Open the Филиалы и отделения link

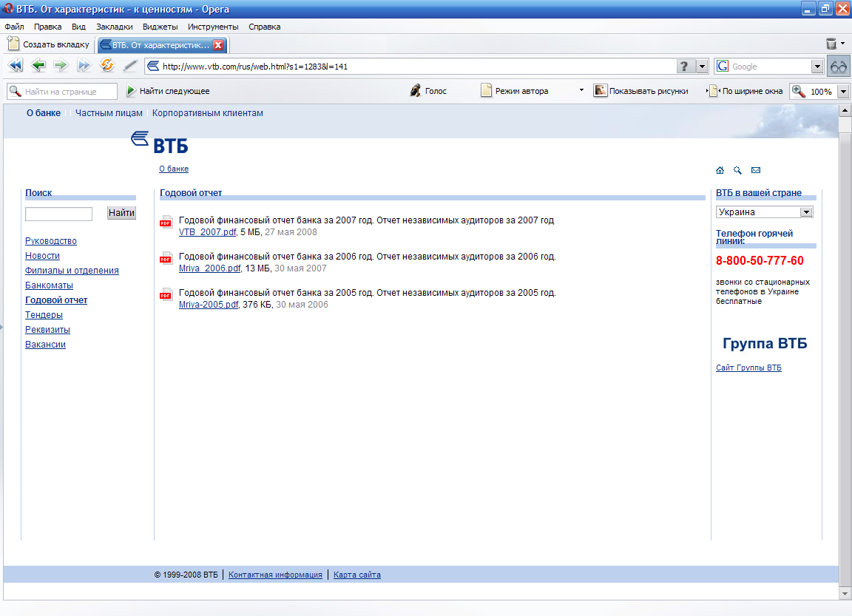(72, 270)
